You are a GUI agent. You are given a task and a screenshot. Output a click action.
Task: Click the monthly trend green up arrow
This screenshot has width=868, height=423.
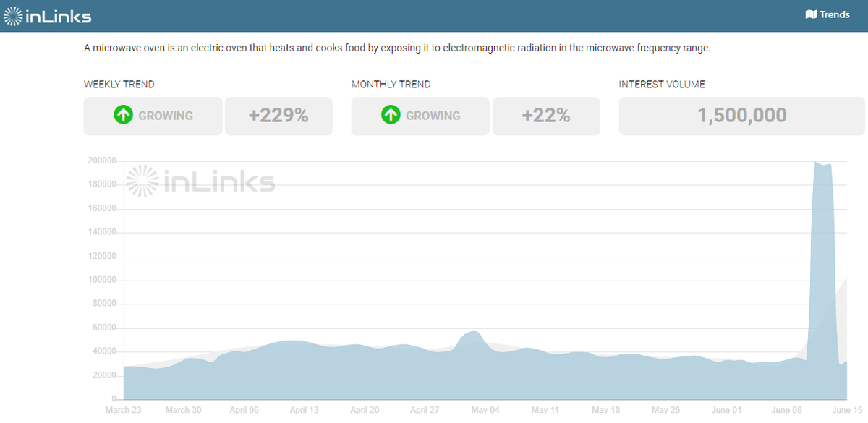pos(391,115)
